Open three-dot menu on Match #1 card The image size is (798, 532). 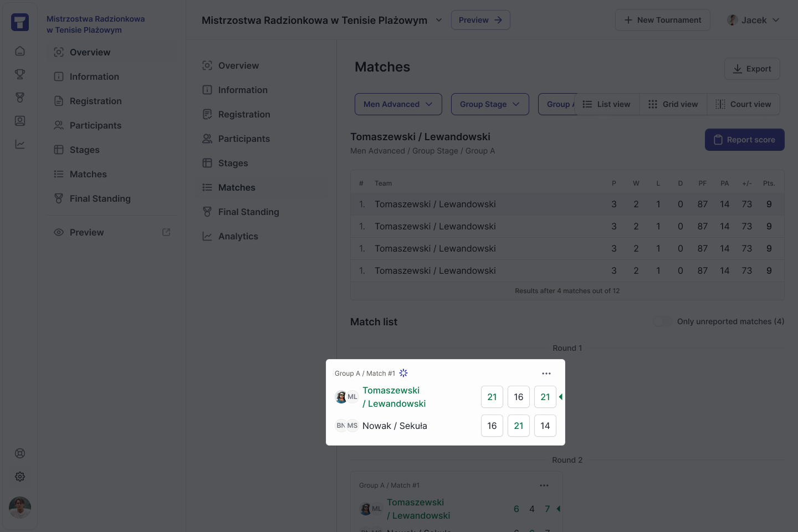[x=546, y=374]
